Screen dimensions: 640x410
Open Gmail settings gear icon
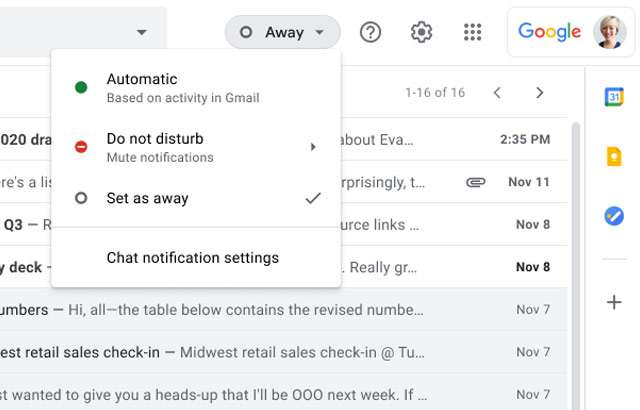click(x=421, y=32)
